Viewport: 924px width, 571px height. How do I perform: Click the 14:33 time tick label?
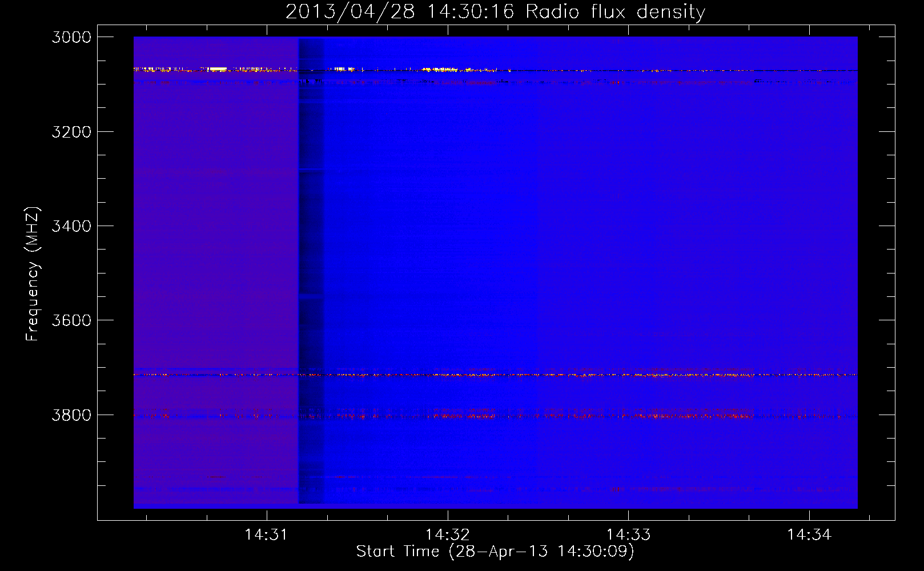[628, 534]
